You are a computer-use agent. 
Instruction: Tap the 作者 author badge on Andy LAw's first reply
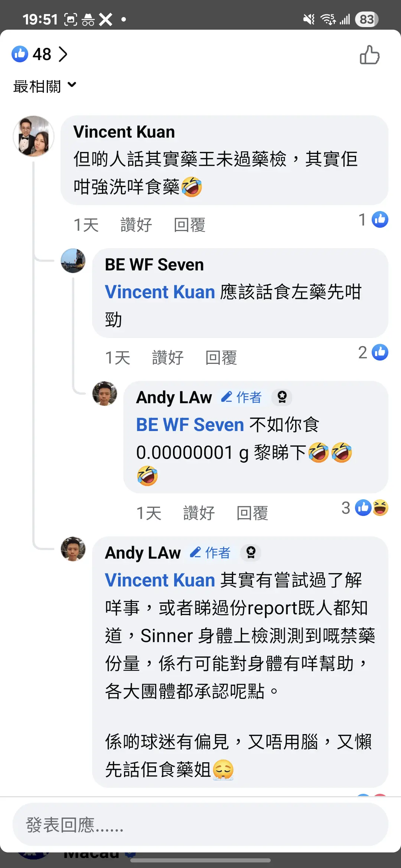(242, 397)
